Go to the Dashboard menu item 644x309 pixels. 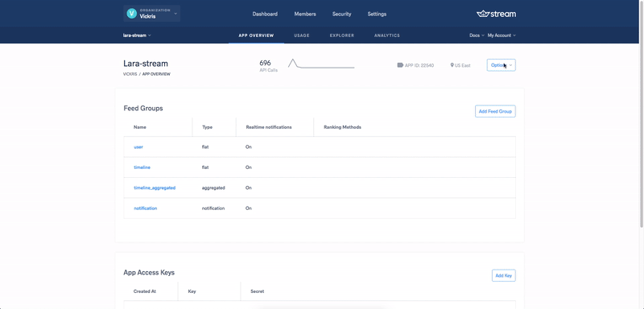265,14
